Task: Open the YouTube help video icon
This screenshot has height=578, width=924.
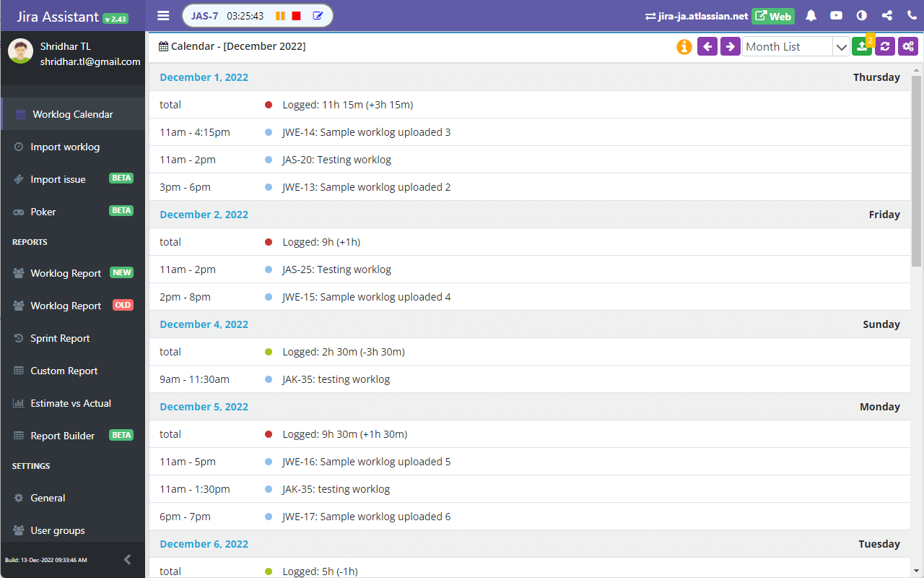Action: pos(837,15)
